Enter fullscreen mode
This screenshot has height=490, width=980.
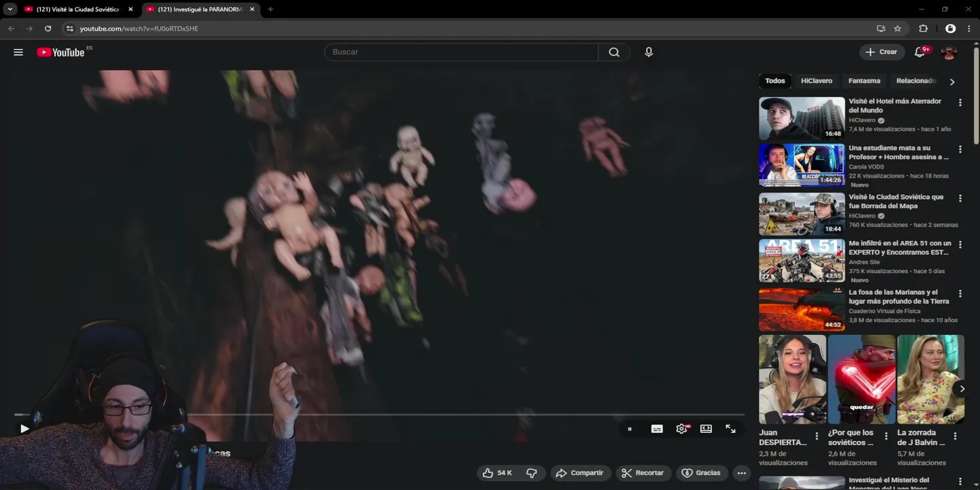pyautogui.click(x=730, y=429)
